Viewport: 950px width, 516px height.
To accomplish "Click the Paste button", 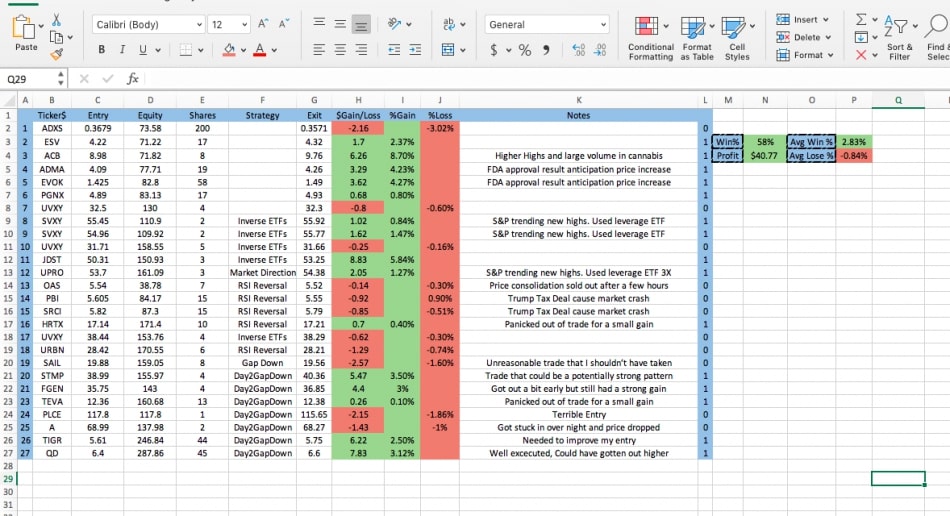I will click(26, 34).
